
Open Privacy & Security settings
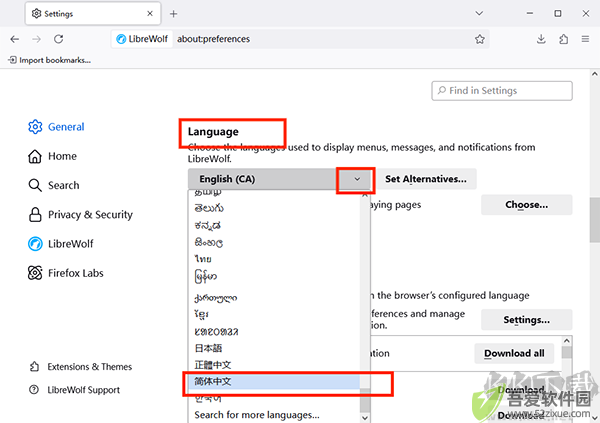point(80,215)
